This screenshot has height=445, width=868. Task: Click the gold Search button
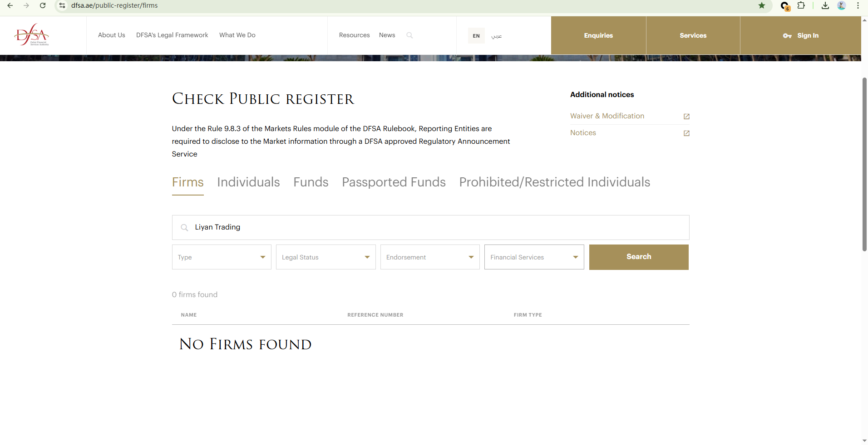pyautogui.click(x=639, y=257)
